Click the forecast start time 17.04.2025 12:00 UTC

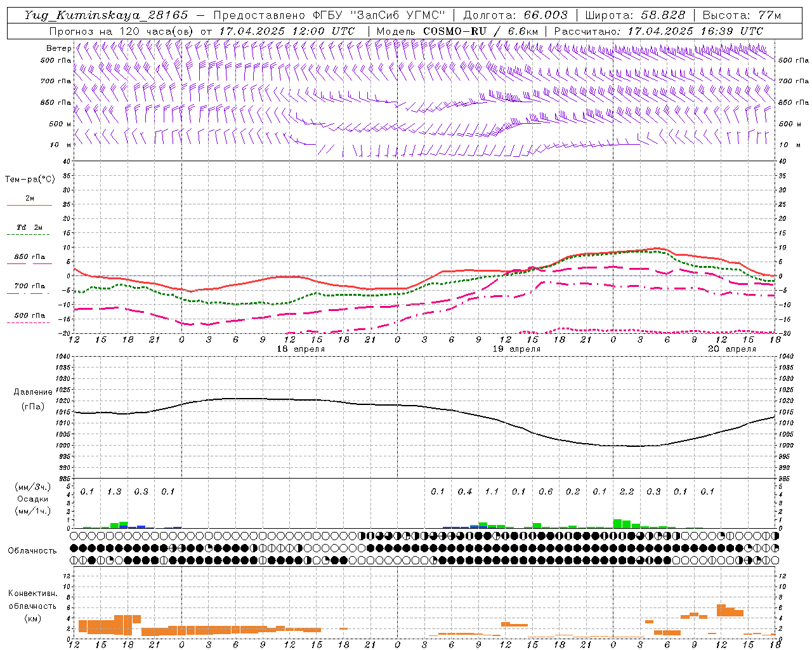[287, 31]
